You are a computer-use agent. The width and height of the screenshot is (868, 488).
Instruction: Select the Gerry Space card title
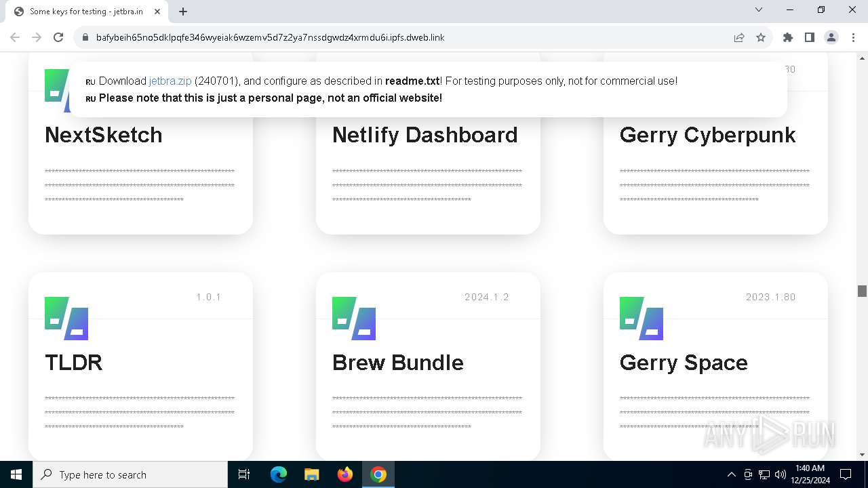tap(684, 363)
